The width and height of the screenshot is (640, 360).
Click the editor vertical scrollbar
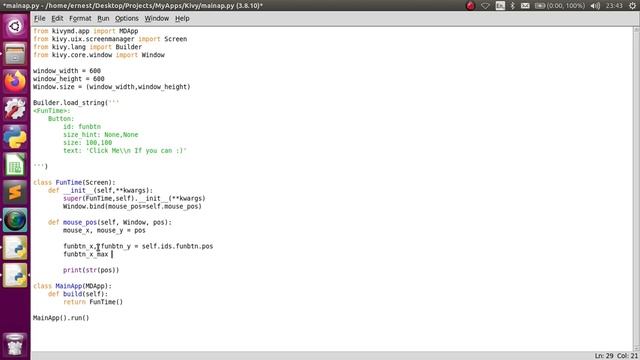636,189
